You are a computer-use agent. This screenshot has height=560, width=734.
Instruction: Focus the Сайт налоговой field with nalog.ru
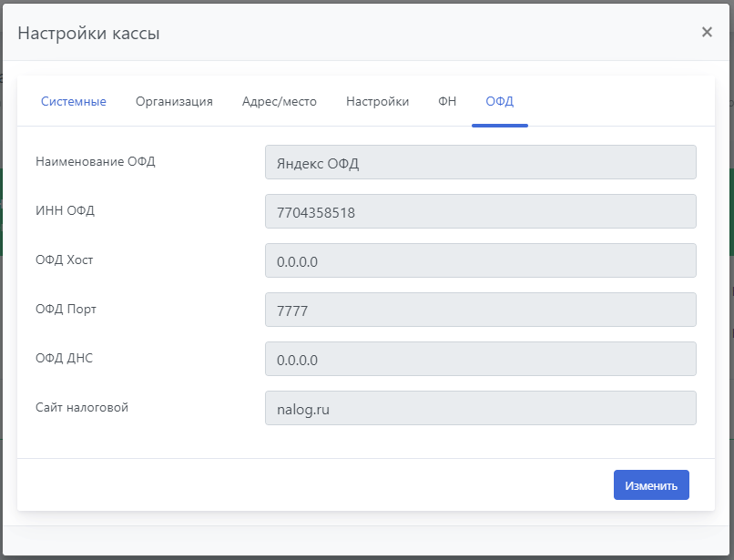(480, 409)
